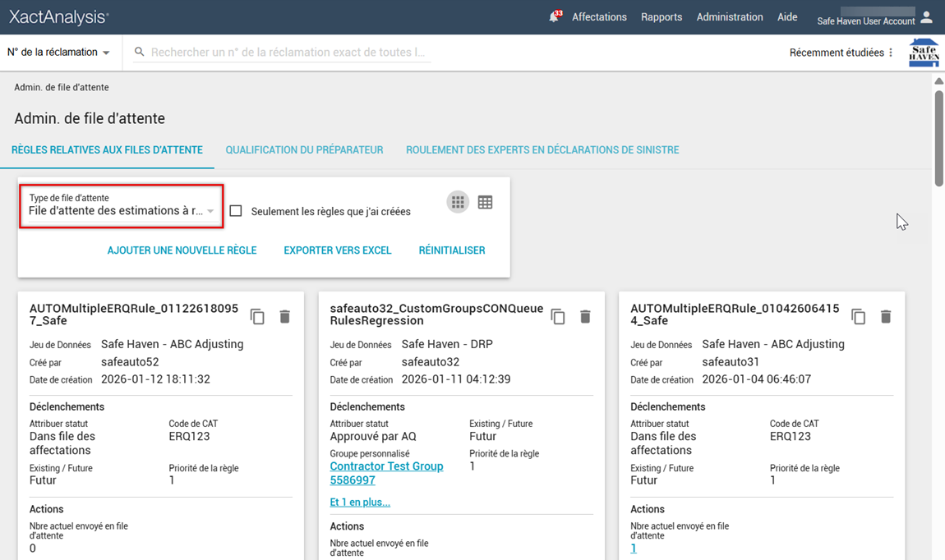Open the notifications bell icon

point(553,17)
